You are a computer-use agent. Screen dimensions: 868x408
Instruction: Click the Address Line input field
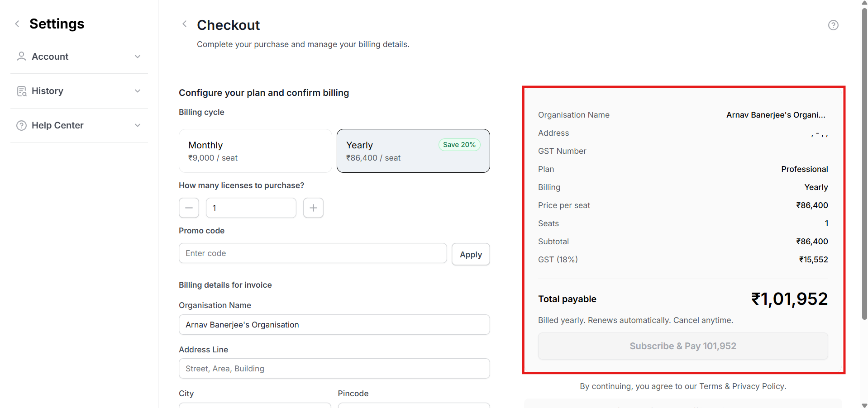[334, 369]
